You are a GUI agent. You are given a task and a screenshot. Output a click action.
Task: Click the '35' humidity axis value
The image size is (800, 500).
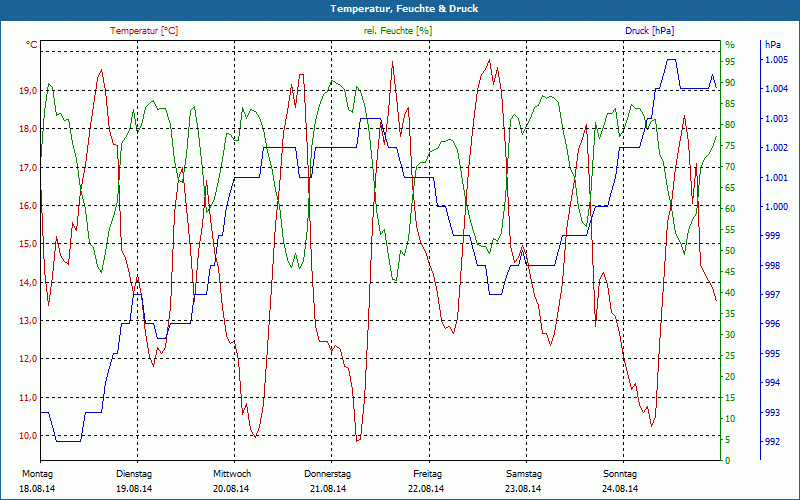730,314
